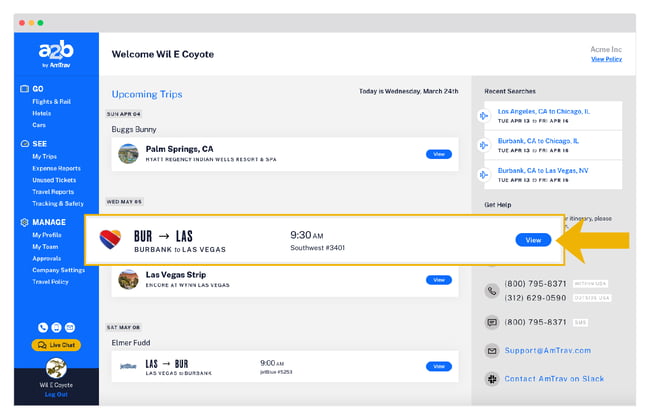
Task: Click the plane icon for Los Angeles search
Action: tap(486, 116)
